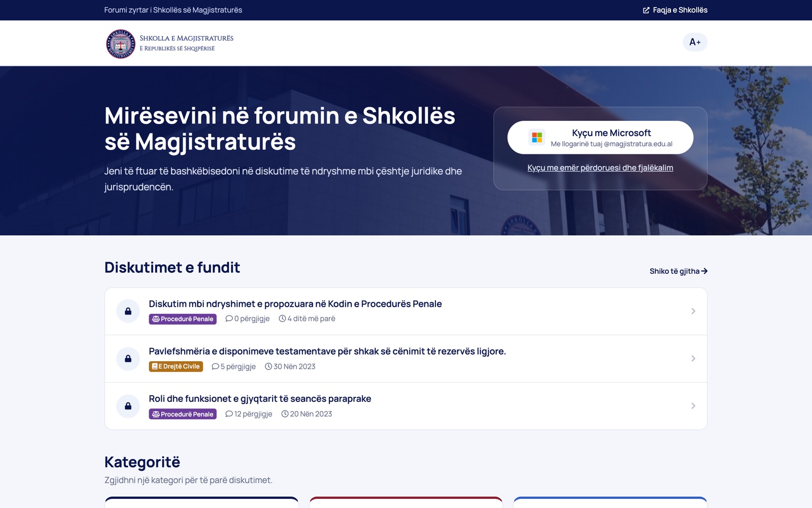Expand chevron on Kodin e Procedurës Penale row
Viewport: 812px width, 508px height.
[693, 311]
